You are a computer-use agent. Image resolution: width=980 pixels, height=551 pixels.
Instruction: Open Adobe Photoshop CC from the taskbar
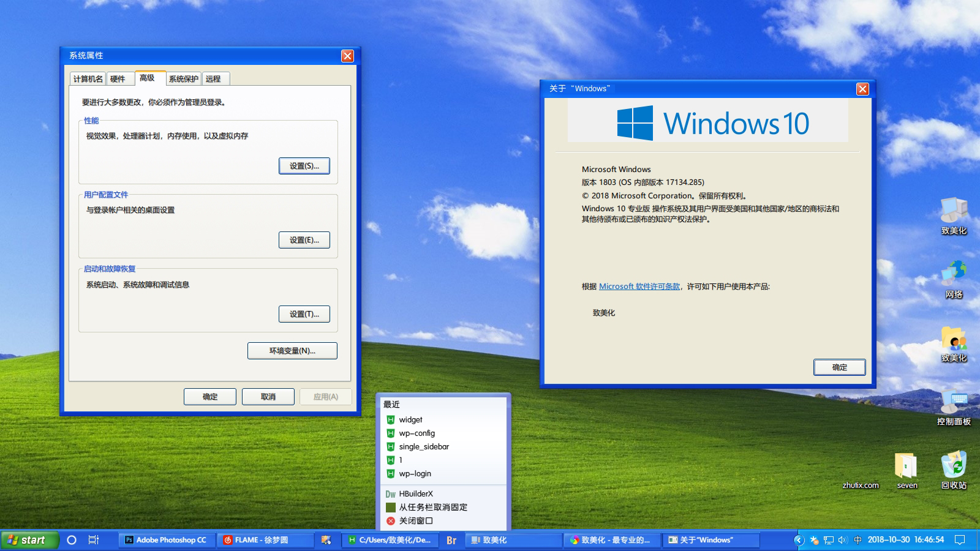165,540
